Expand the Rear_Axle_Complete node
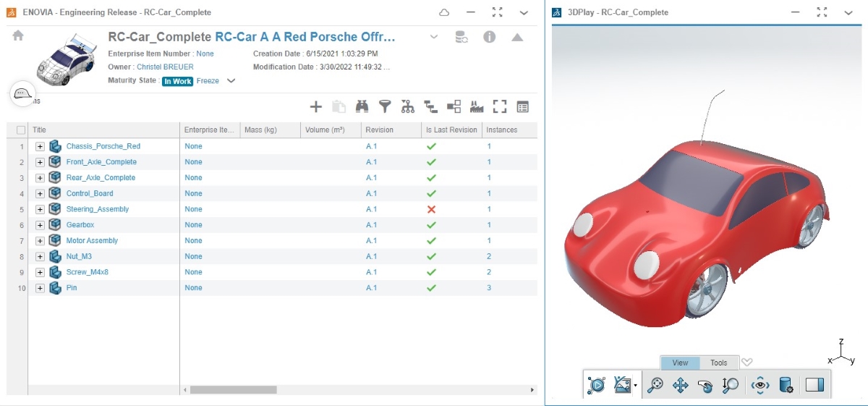Viewport: 868px width, 406px height. tap(40, 178)
